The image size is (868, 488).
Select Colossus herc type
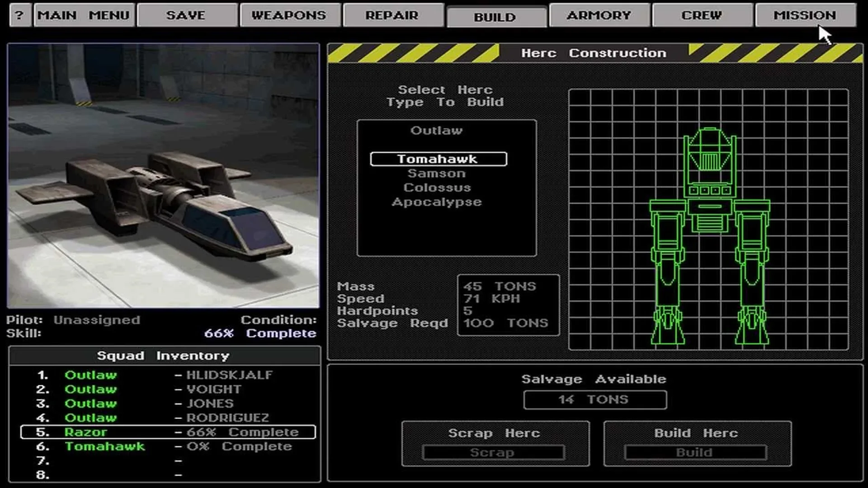437,188
